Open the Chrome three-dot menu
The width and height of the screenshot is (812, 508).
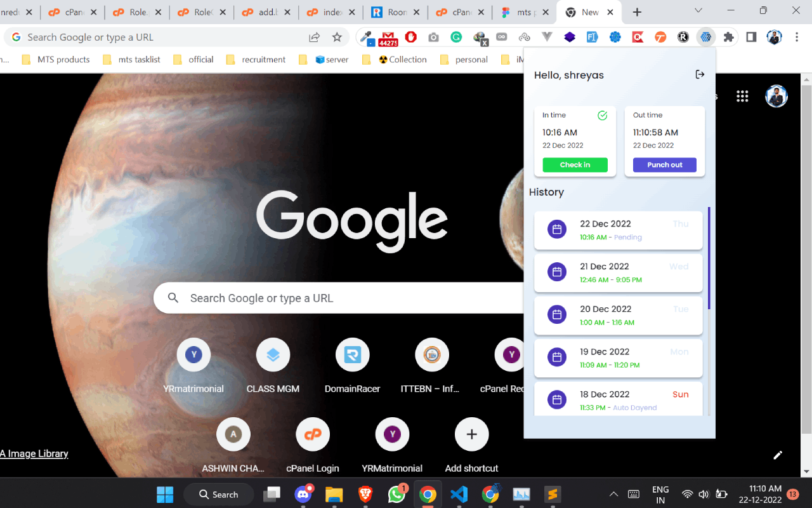pyautogui.click(x=797, y=37)
